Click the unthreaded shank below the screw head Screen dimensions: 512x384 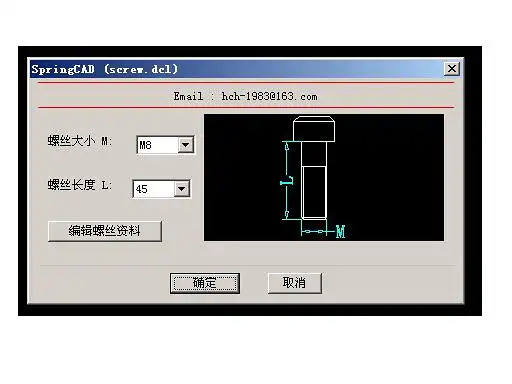[314, 154]
